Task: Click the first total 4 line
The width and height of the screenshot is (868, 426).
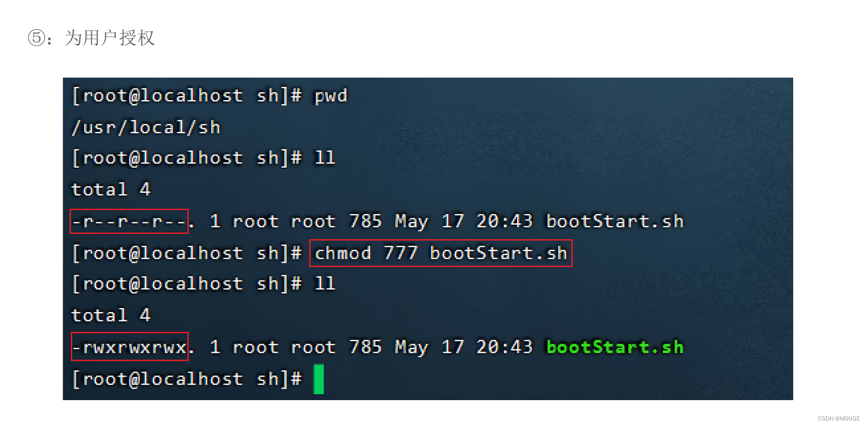Action: tap(111, 190)
